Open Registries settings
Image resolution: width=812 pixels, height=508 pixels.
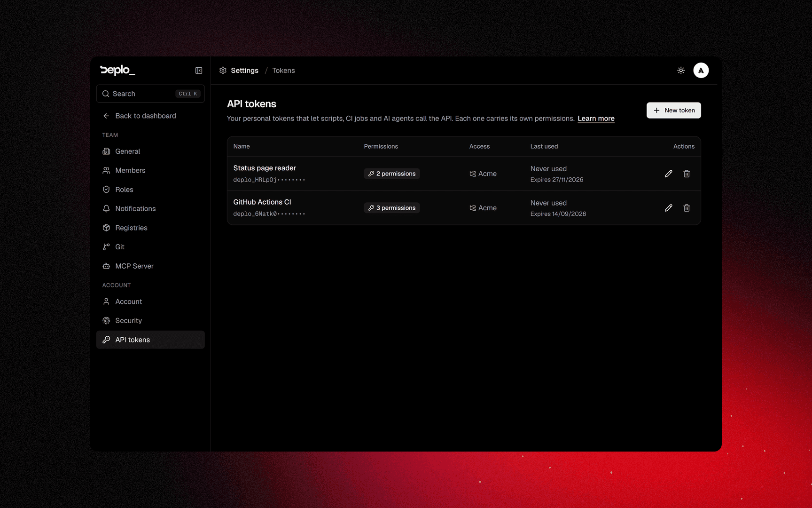click(x=150, y=228)
